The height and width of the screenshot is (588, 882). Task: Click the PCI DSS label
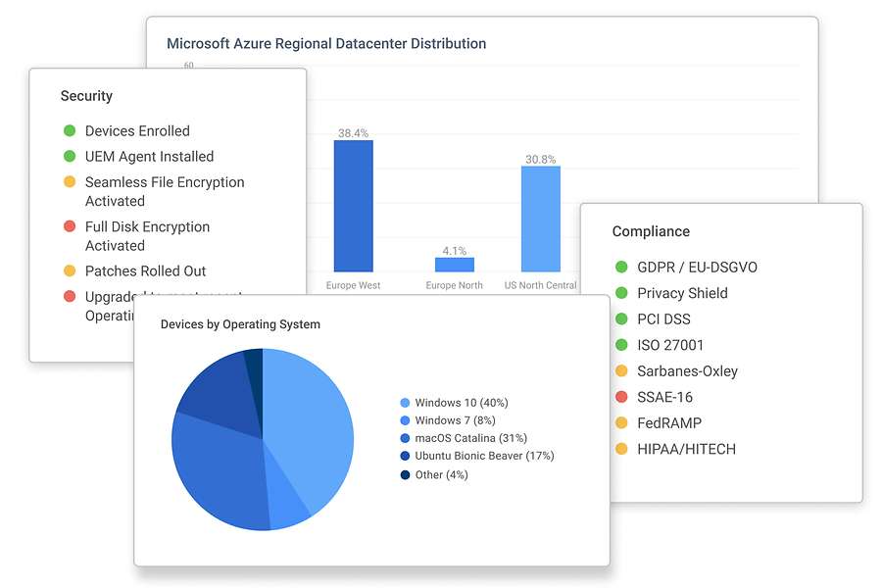(663, 319)
